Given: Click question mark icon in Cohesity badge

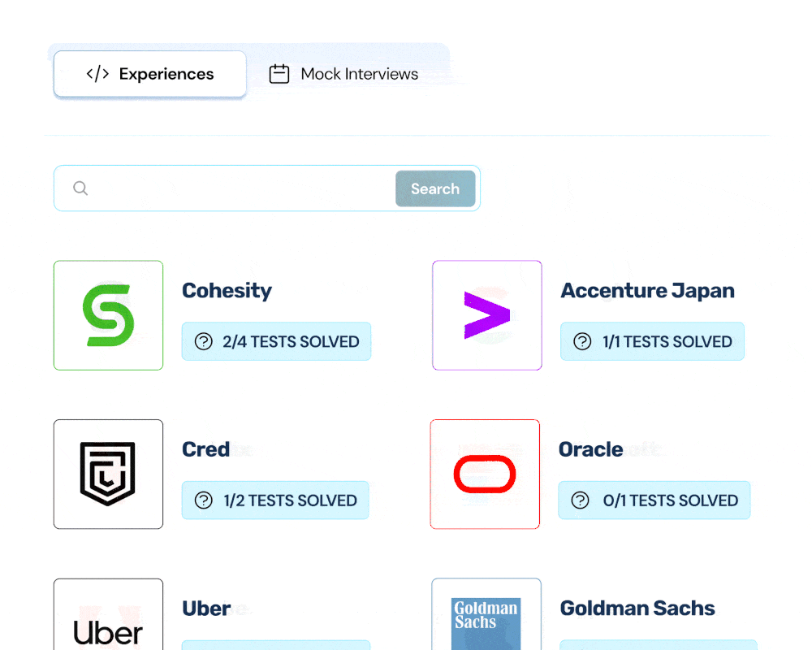Looking at the screenshot, I should (204, 341).
